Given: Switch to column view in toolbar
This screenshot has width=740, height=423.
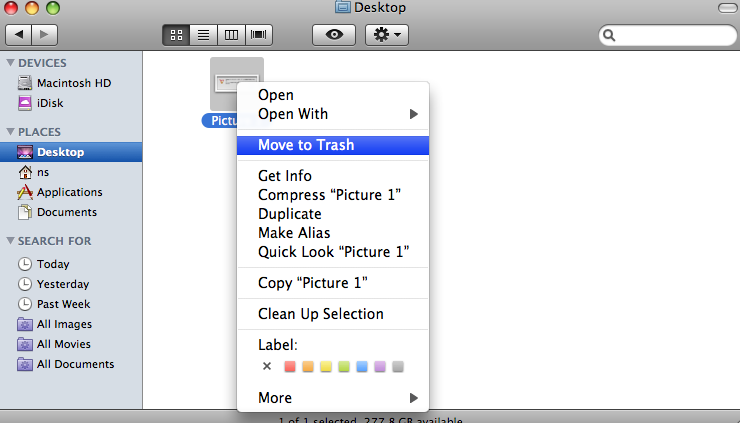Looking at the screenshot, I should click(x=231, y=35).
